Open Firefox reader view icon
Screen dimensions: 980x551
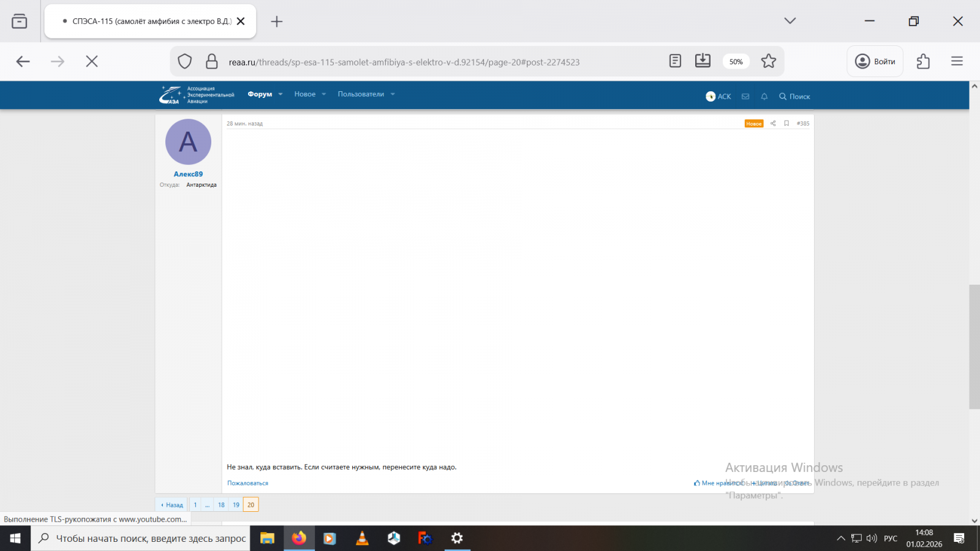coord(675,61)
